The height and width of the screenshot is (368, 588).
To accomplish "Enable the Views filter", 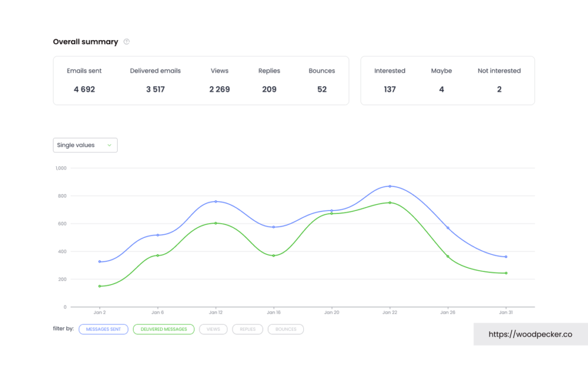I will click(213, 329).
